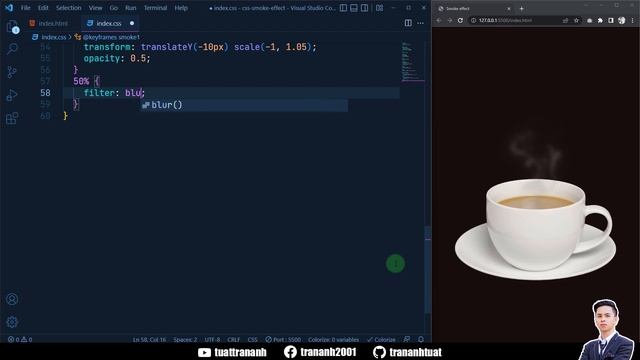Click UTF-8 encoding status

[x=212, y=340]
